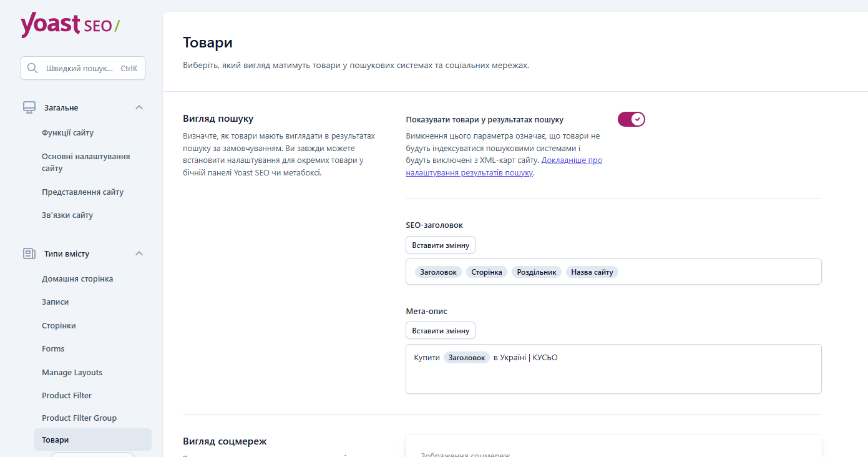The width and height of the screenshot is (868, 457).
Task: Focus the quick search box
Action: click(x=83, y=68)
